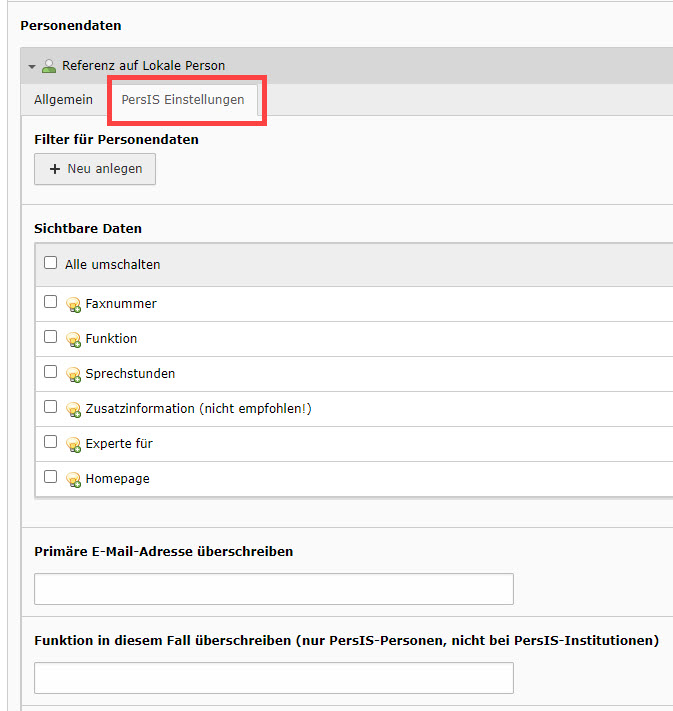Click the Funktion row icon
The image size is (673, 711).
pos(73,339)
